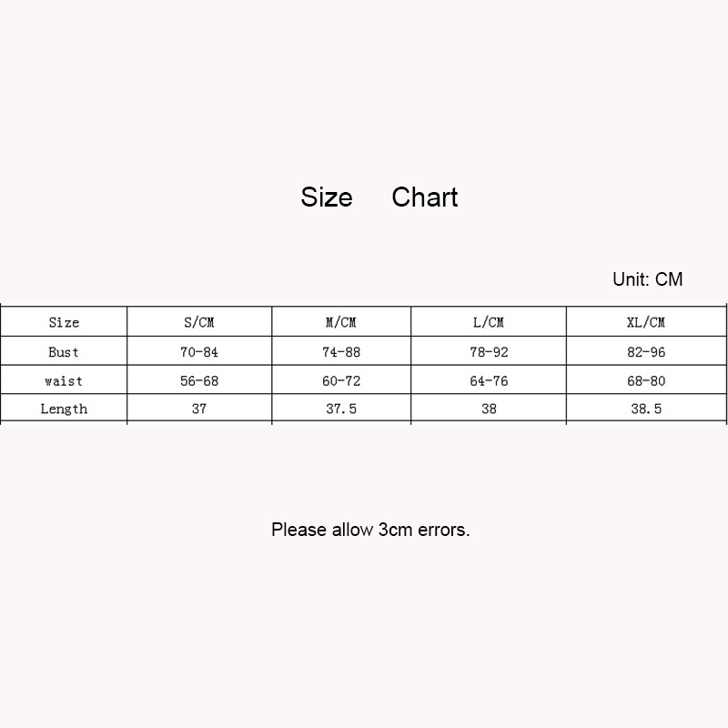Click the length value for size S
Image resolution: width=728 pixels, height=728 pixels.
tap(199, 409)
